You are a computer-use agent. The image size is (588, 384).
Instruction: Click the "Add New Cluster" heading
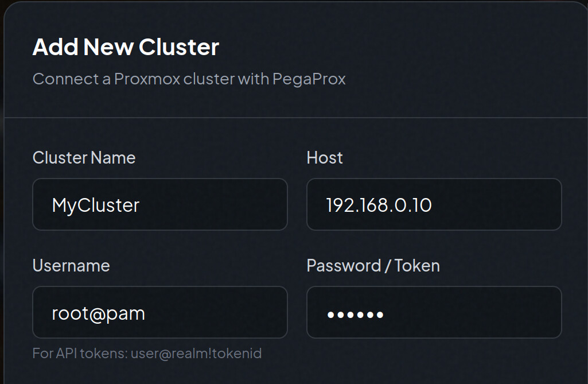[x=126, y=47]
